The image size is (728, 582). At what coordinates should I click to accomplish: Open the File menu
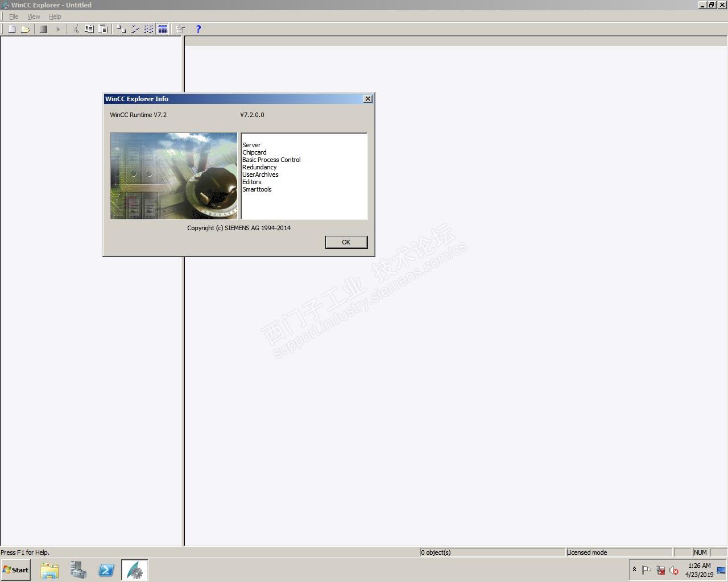coord(14,16)
